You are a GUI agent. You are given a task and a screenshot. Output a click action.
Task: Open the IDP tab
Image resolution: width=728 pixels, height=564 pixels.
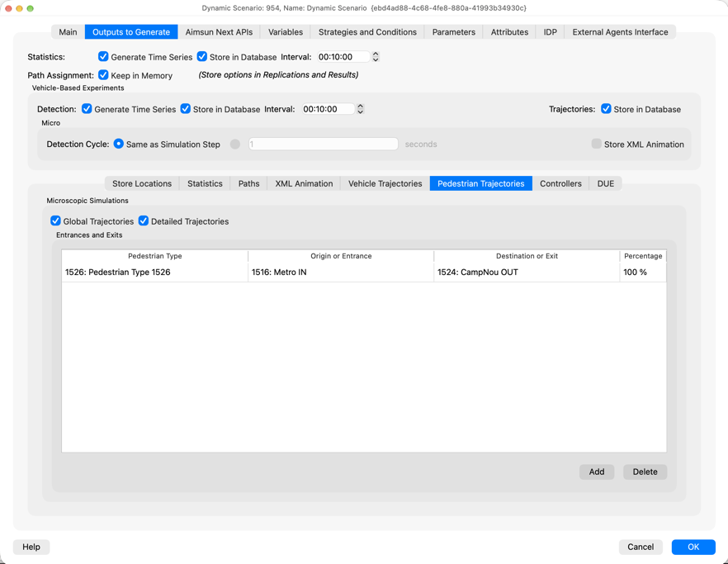point(551,32)
